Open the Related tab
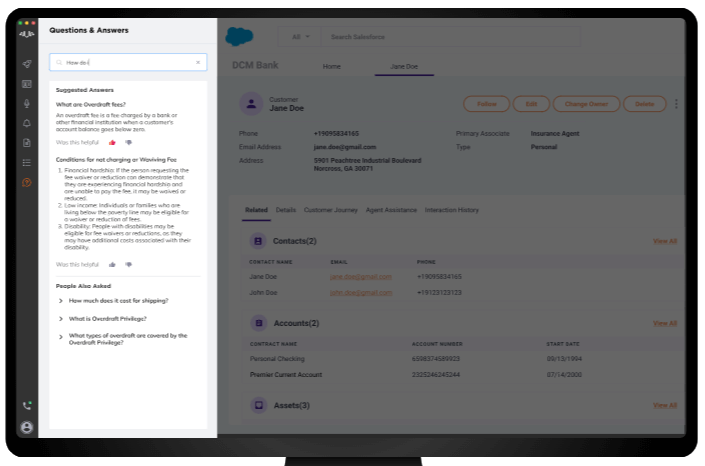The height and width of the screenshot is (466, 705). pos(256,210)
